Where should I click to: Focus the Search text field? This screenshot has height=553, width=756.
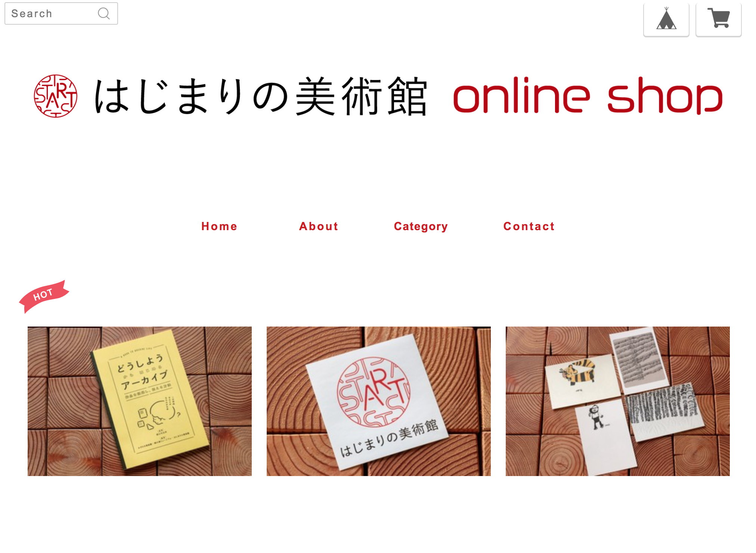click(61, 13)
